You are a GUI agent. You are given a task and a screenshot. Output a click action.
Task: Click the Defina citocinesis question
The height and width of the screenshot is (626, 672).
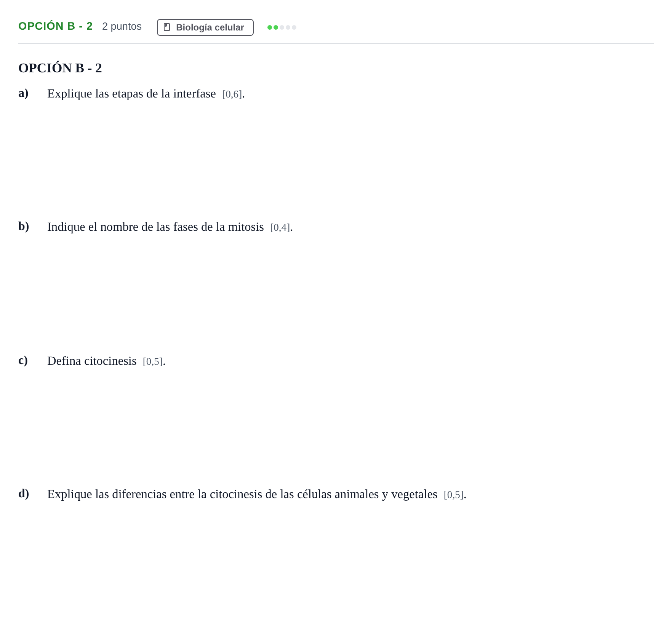tap(106, 361)
